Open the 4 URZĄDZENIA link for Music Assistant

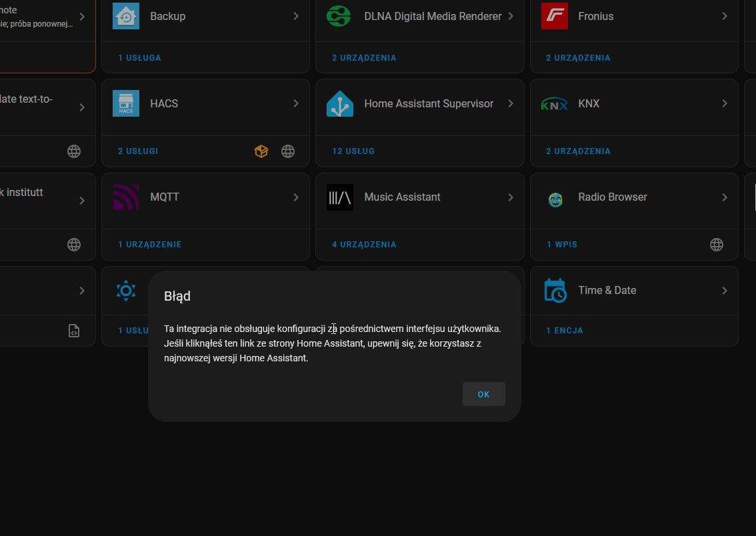pos(364,245)
